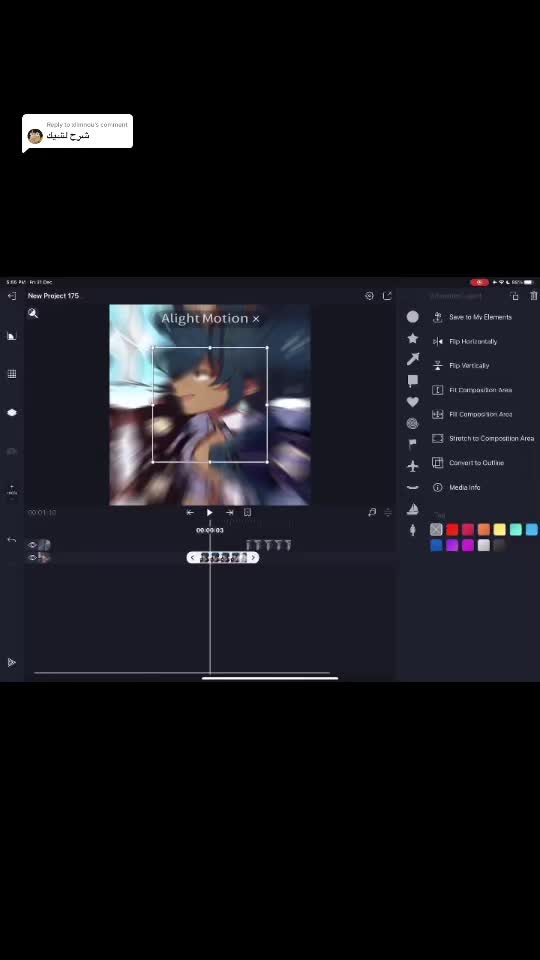Select the arrow shape icon
The height and width of the screenshot is (960, 540).
413,359
